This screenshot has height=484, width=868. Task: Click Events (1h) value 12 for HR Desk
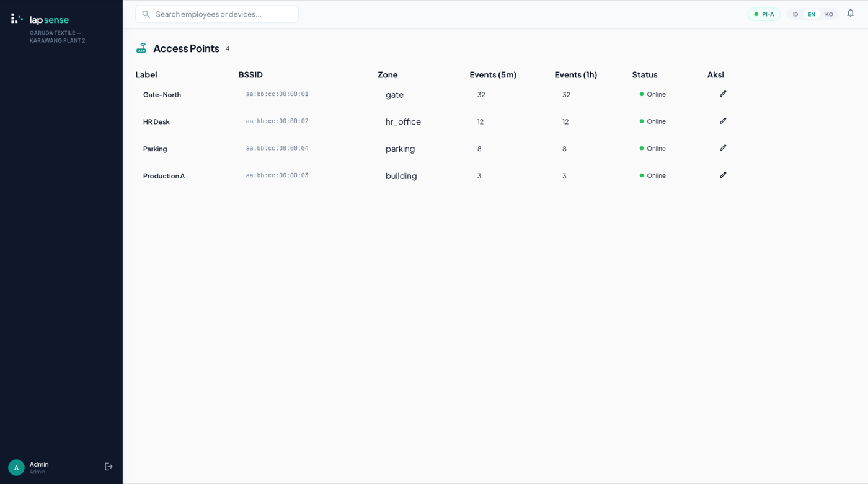point(565,122)
